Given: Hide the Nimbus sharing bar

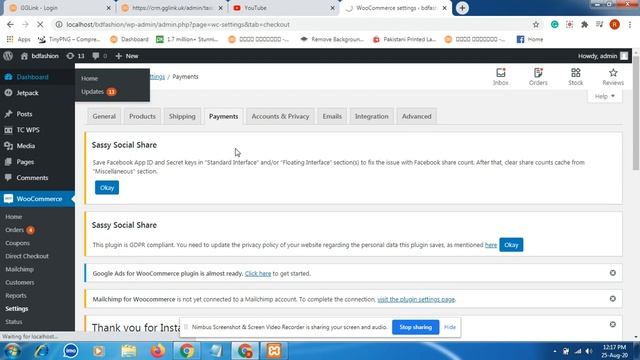Looking at the screenshot, I should tap(450, 327).
